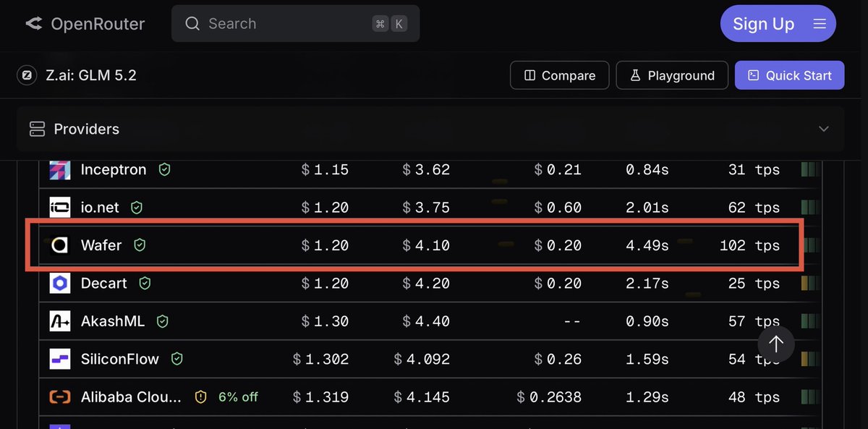This screenshot has height=429, width=868.
Task: Click the io.net $0.60 cache price
Action: point(558,208)
